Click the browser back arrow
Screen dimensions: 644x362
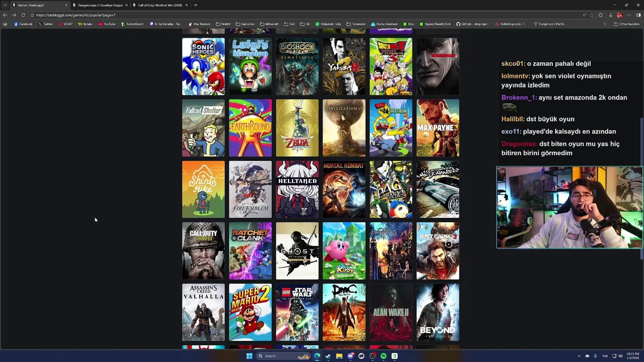coord(5,15)
